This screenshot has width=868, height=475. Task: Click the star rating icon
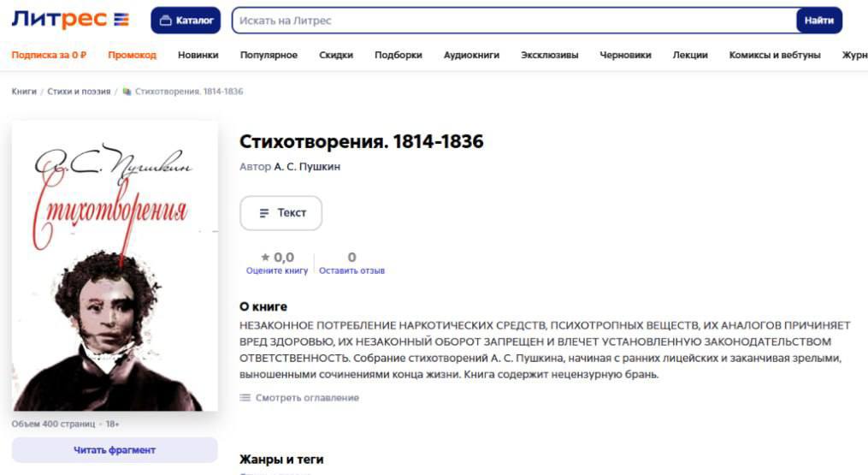[x=265, y=257]
